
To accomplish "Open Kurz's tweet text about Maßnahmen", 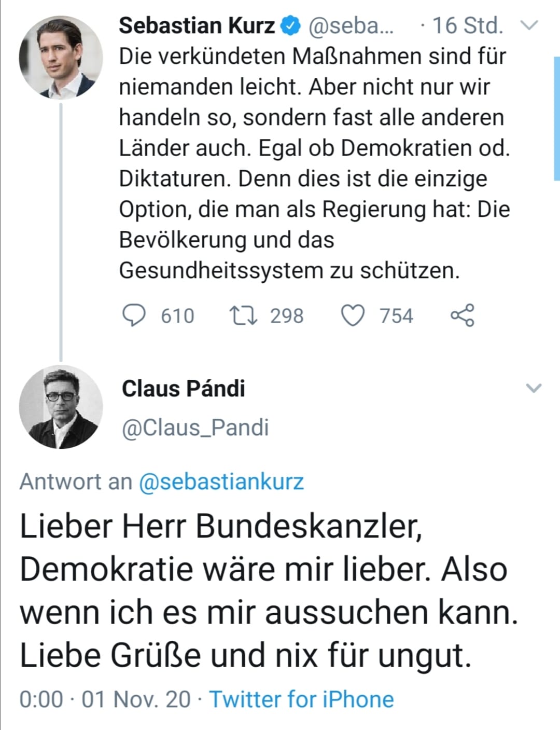I will pos(315,163).
